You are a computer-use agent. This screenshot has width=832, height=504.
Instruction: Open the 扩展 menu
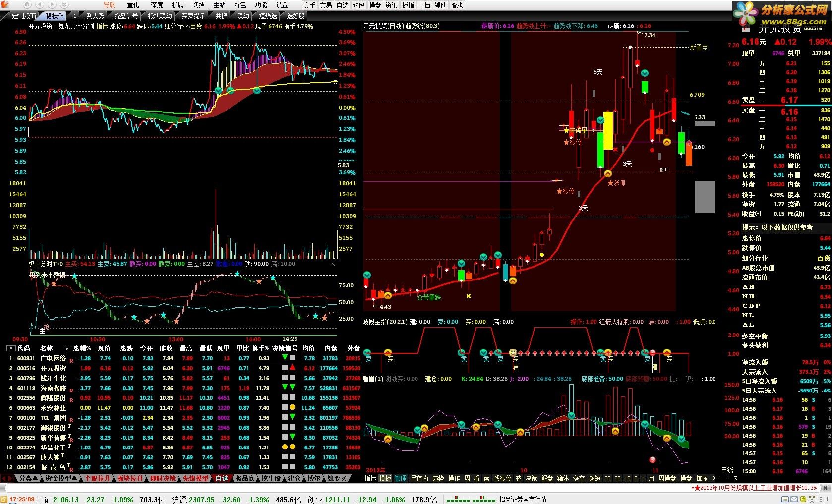coord(178,5)
